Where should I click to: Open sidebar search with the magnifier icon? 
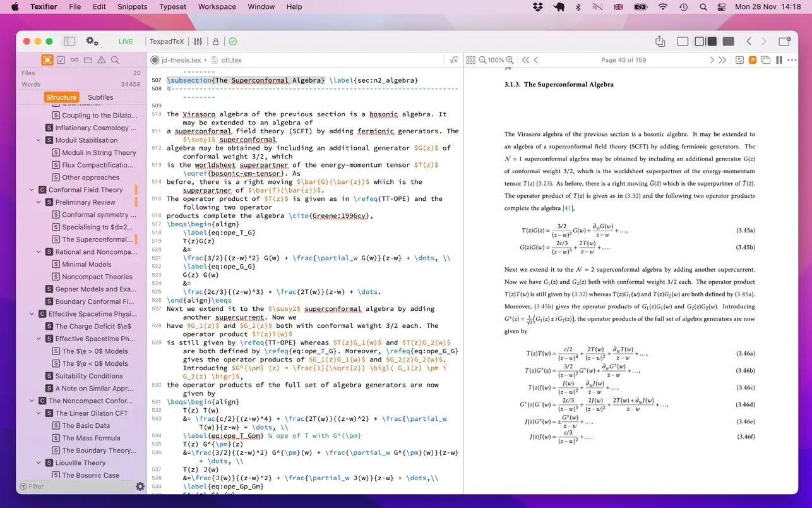coord(116,60)
